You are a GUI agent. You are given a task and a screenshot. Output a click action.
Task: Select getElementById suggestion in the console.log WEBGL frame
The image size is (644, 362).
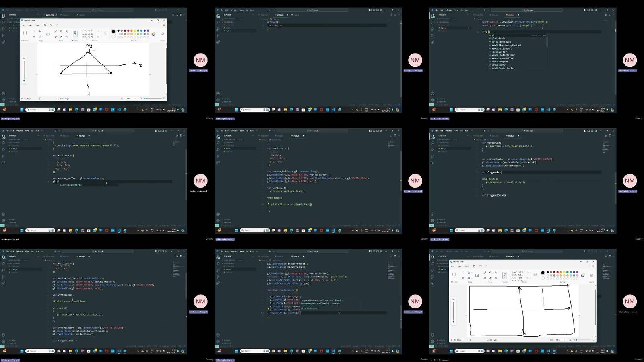click(x=72, y=185)
